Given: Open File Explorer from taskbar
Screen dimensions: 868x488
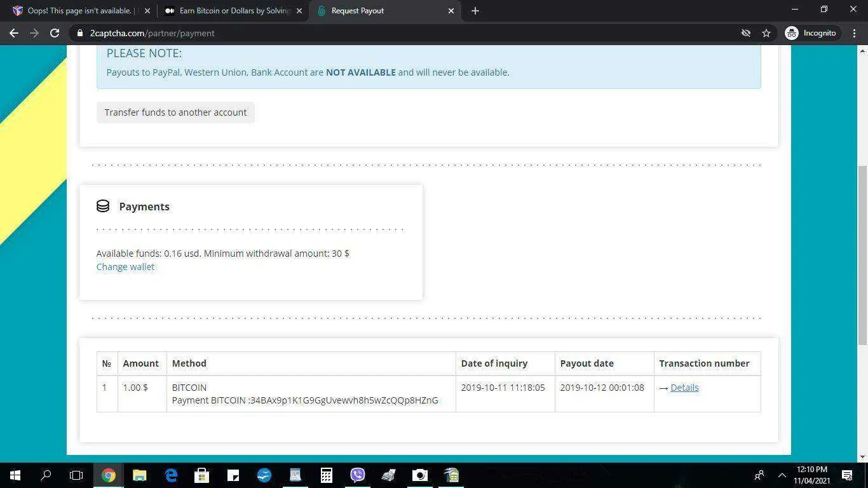Looking at the screenshot, I should [x=139, y=475].
